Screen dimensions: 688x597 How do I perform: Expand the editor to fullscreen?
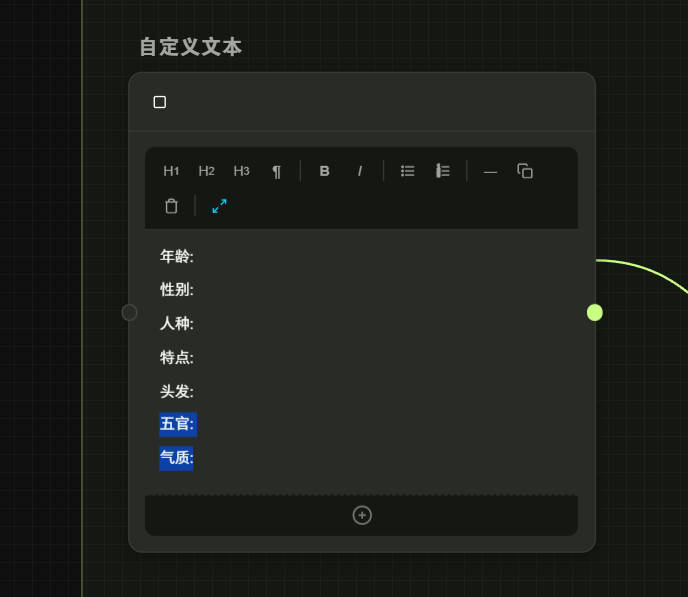(219, 206)
